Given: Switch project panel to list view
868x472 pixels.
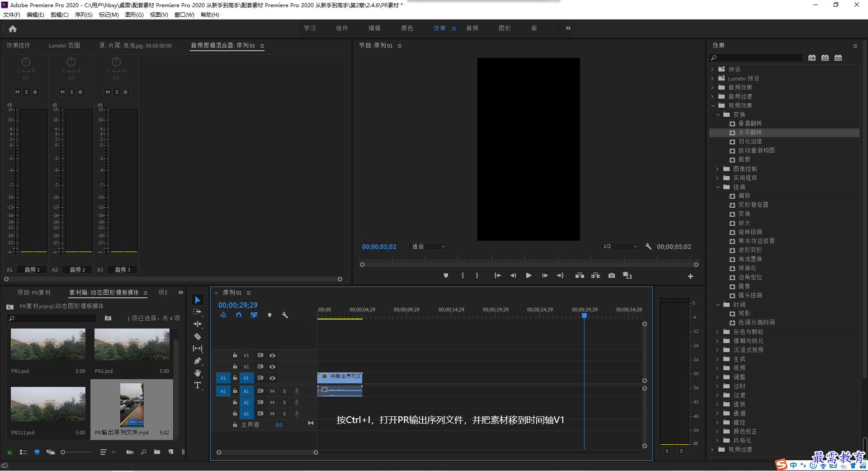Looking at the screenshot, I should [24, 452].
